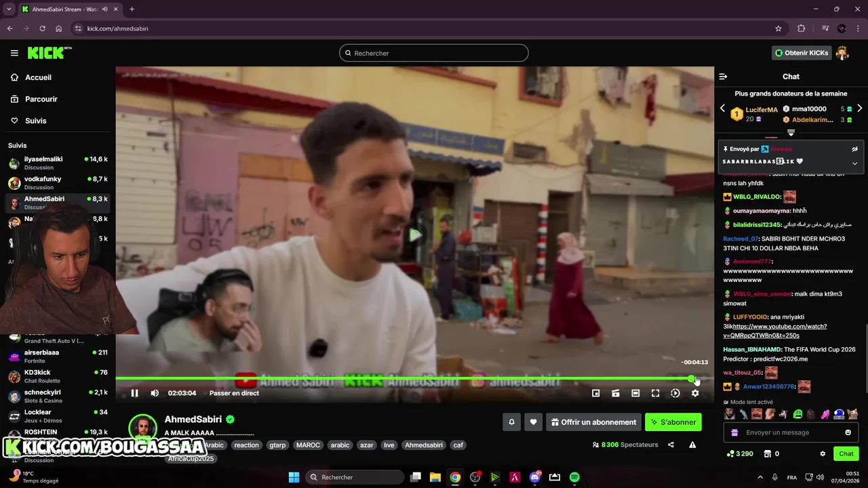Open KD3kick followed channel
Screen dimensions: 868x488
tap(58, 376)
